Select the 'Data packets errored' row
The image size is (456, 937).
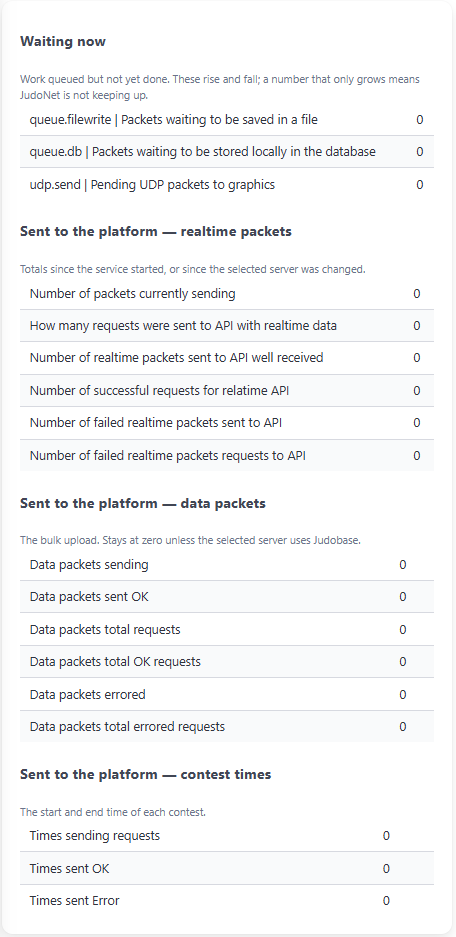coord(227,694)
